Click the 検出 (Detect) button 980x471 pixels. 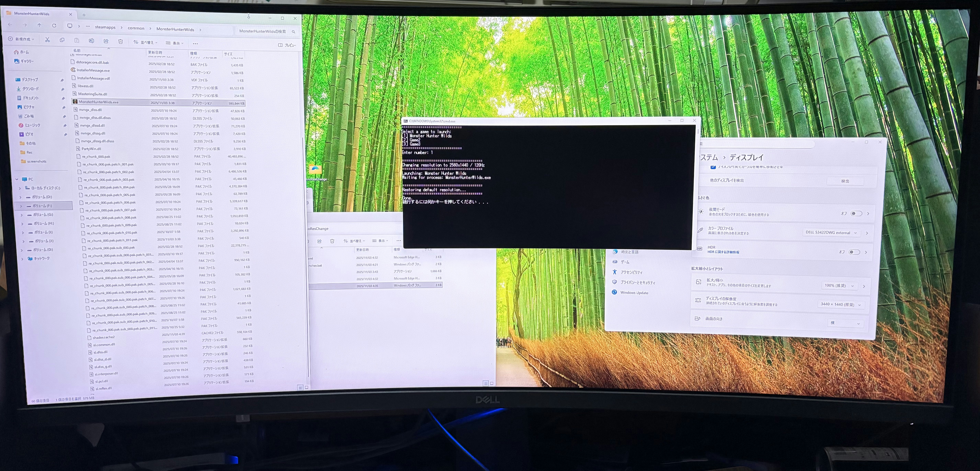845,181
